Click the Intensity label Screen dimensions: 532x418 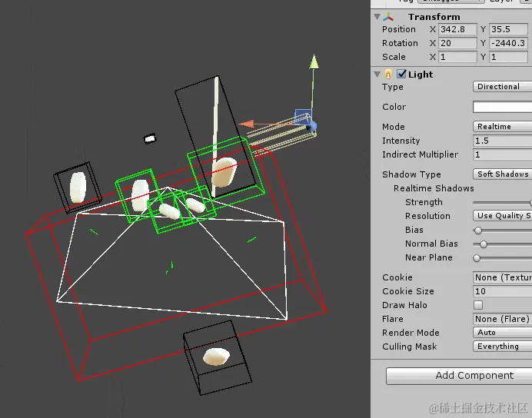click(401, 141)
